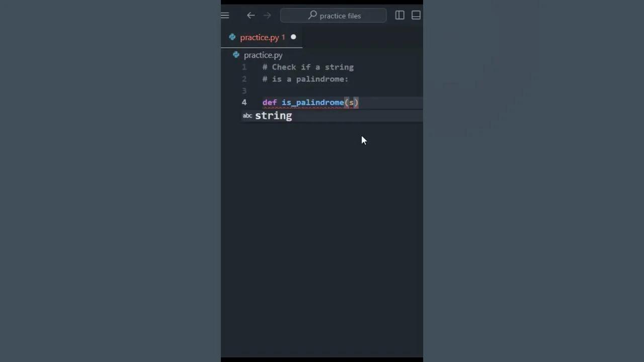Click the Python icon on practice.py tab

point(232,37)
